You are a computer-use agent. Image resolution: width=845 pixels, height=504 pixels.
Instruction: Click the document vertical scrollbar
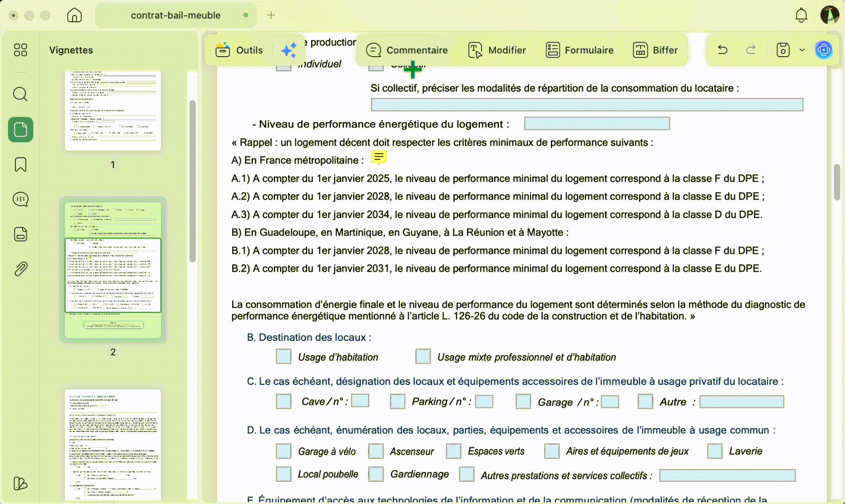(x=837, y=182)
